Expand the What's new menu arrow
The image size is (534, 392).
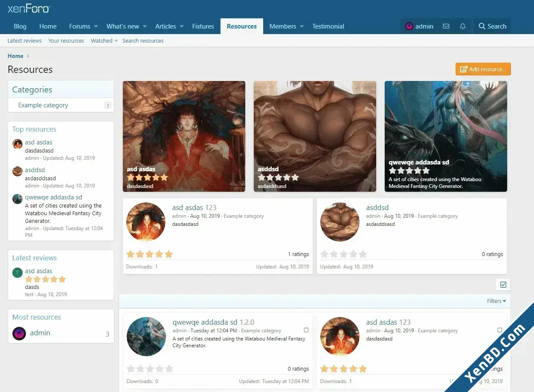[145, 26]
